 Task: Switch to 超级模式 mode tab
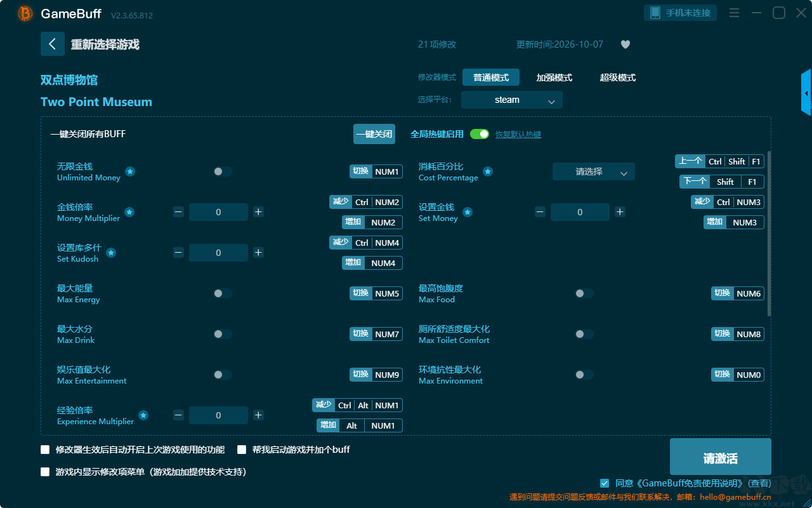[x=618, y=77]
